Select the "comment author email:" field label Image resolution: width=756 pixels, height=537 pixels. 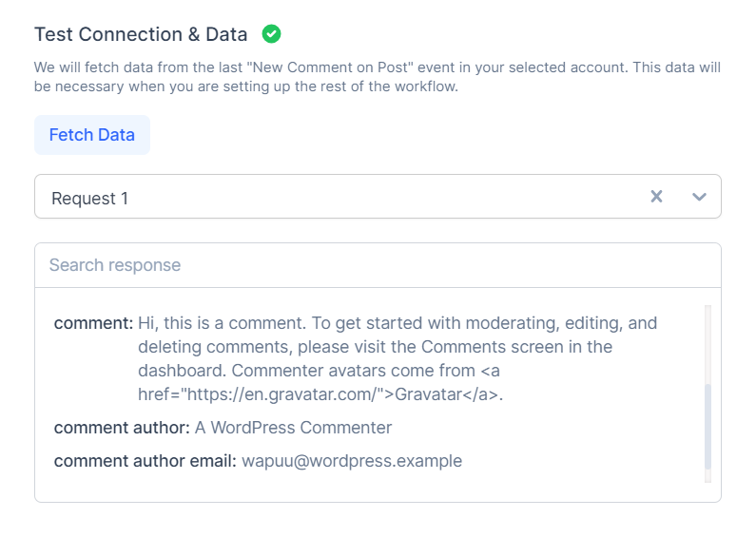(145, 461)
